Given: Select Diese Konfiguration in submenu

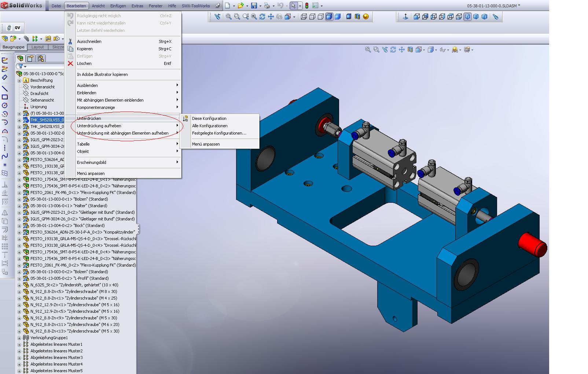Looking at the screenshot, I should (x=220, y=118).
